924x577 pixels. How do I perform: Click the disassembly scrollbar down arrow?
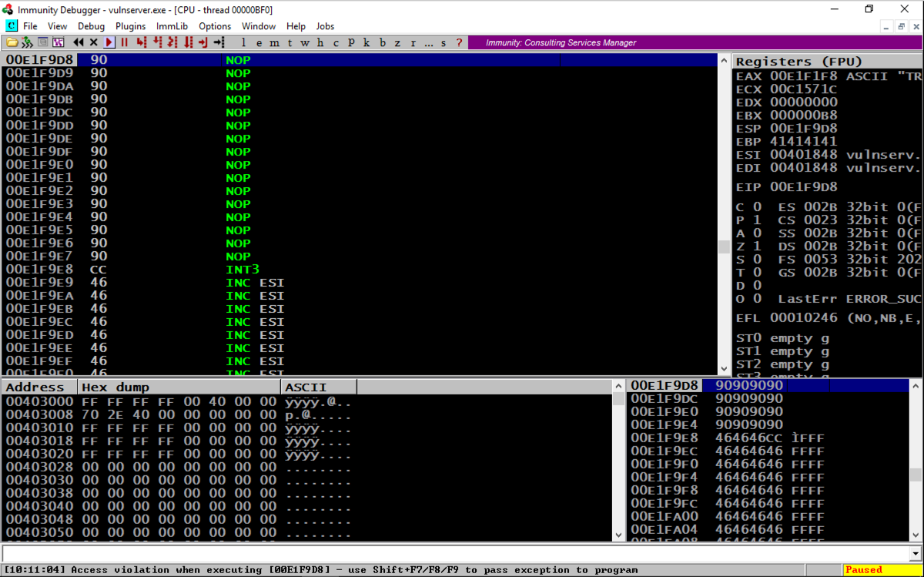point(724,368)
